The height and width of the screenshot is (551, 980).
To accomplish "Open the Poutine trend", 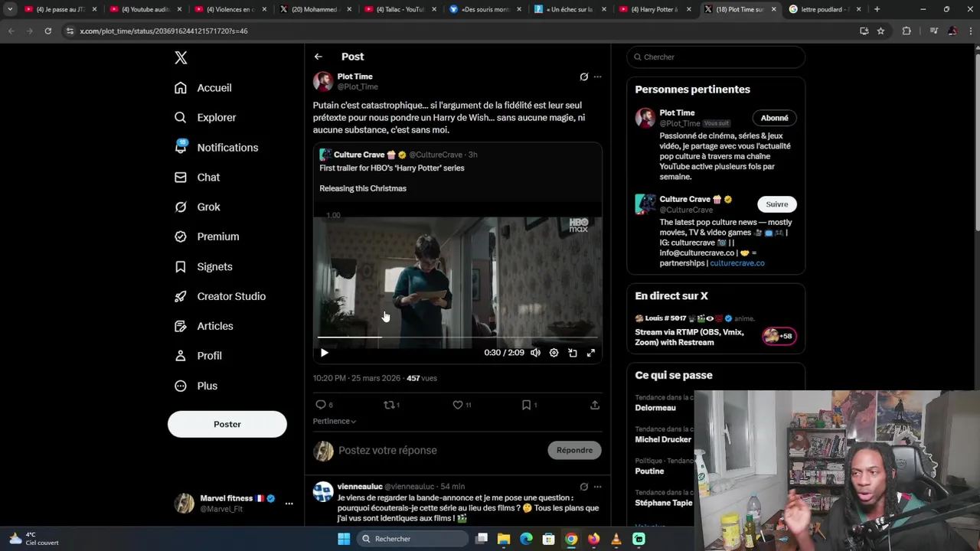I will click(x=649, y=472).
